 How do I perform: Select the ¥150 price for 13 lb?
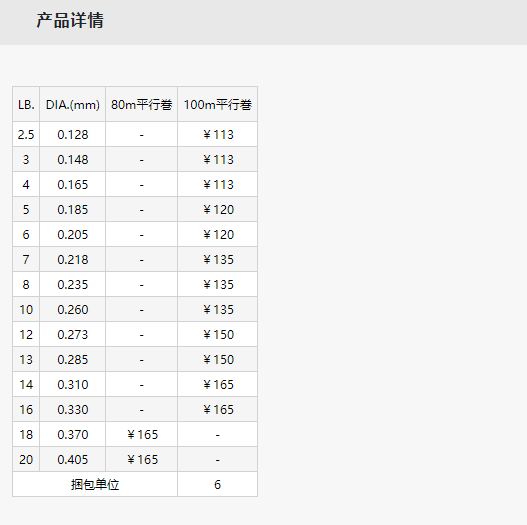[x=217, y=360]
